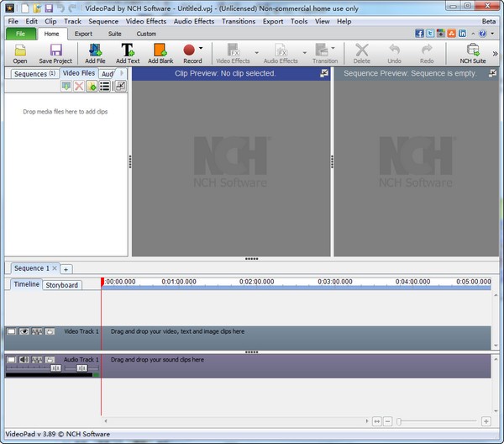Open Facebook share icon in ribbon
Image resolution: width=504 pixels, height=444 pixels.
(420, 34)
